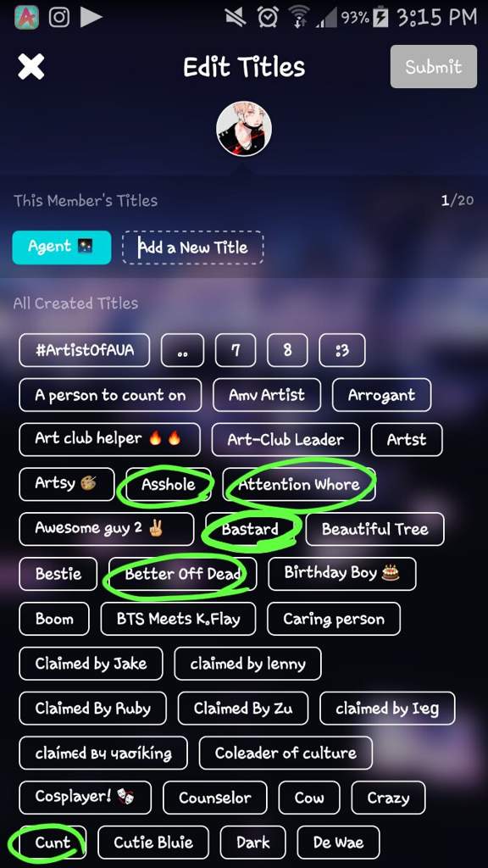Image resolution: width=488 pixels, height=868 pixels.
Task: Tap the muted sound status icon
Action: (x=236, y=17)
